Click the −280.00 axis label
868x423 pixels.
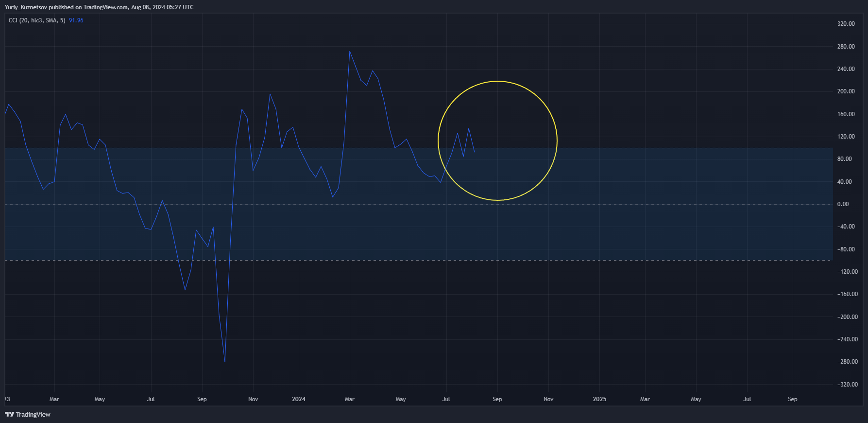847,362
